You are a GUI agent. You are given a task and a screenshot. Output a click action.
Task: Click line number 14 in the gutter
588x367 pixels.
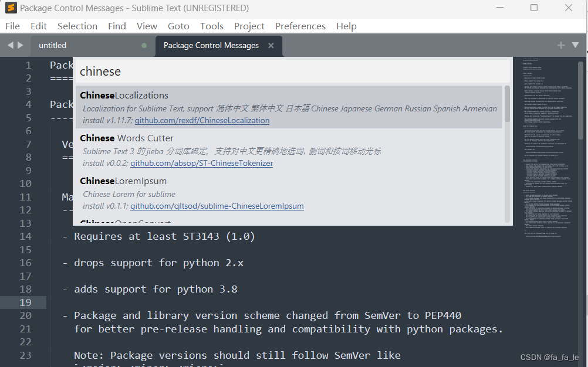(x=25, y=236)
